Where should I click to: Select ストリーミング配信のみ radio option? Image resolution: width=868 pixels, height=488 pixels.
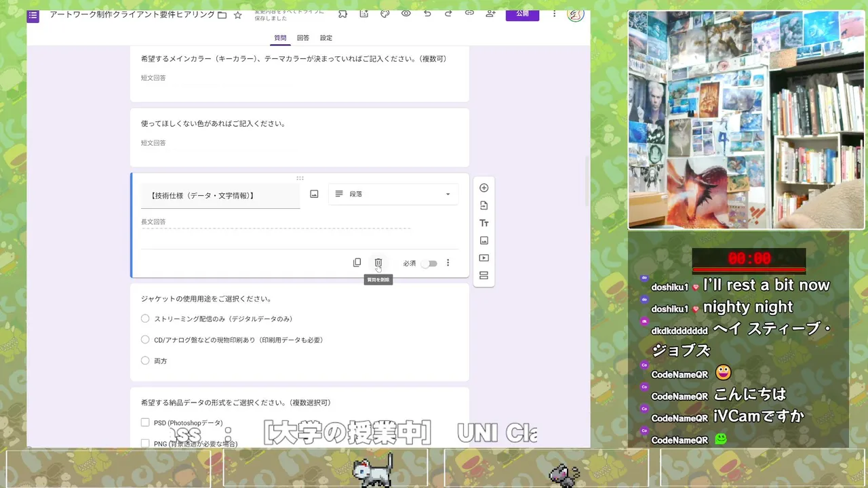tap(145, 319)
